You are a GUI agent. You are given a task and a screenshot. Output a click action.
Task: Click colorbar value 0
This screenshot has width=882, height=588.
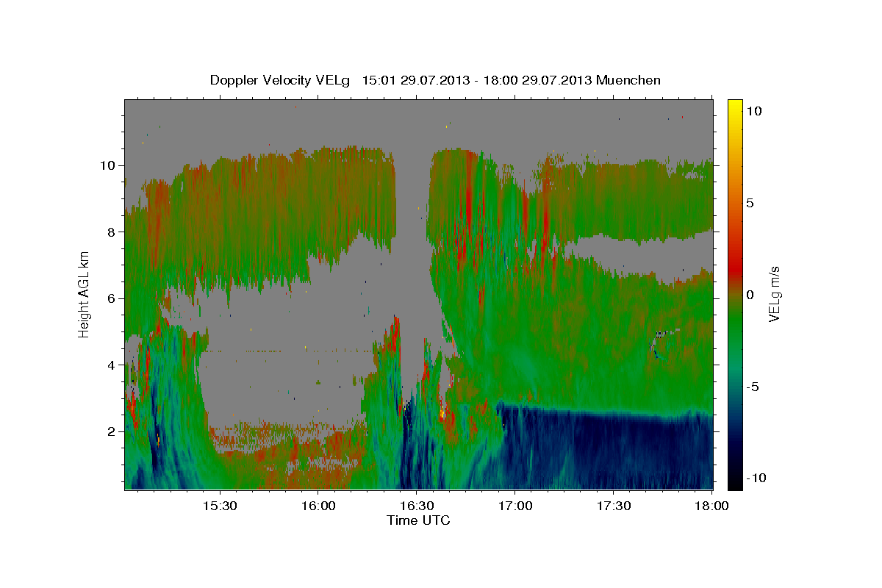click(750, 294)
